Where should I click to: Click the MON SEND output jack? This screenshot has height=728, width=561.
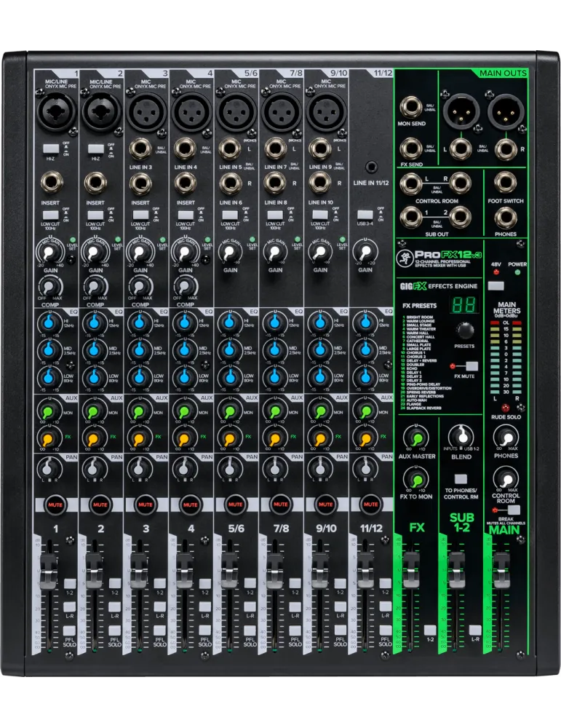(410, 108)
